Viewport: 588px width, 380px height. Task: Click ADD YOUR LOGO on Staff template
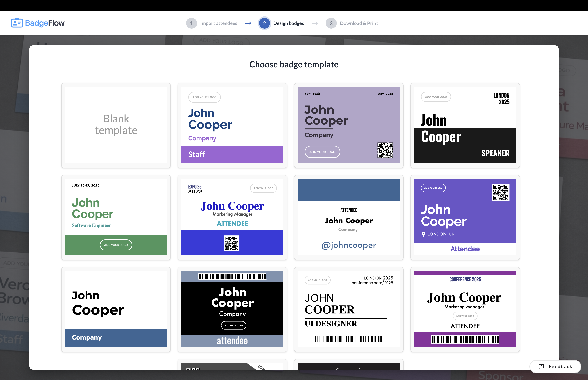coord(204,97)
